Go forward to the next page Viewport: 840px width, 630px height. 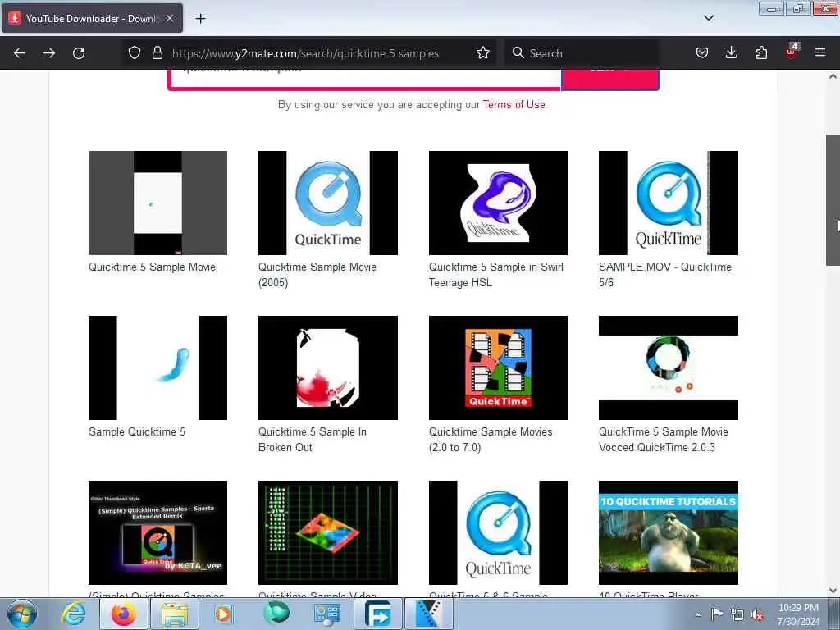tap(49, 53)
